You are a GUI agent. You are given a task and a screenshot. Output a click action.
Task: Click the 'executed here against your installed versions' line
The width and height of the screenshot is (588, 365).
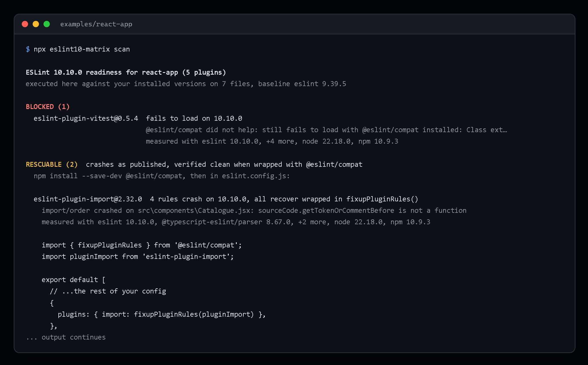coord(186,84)
